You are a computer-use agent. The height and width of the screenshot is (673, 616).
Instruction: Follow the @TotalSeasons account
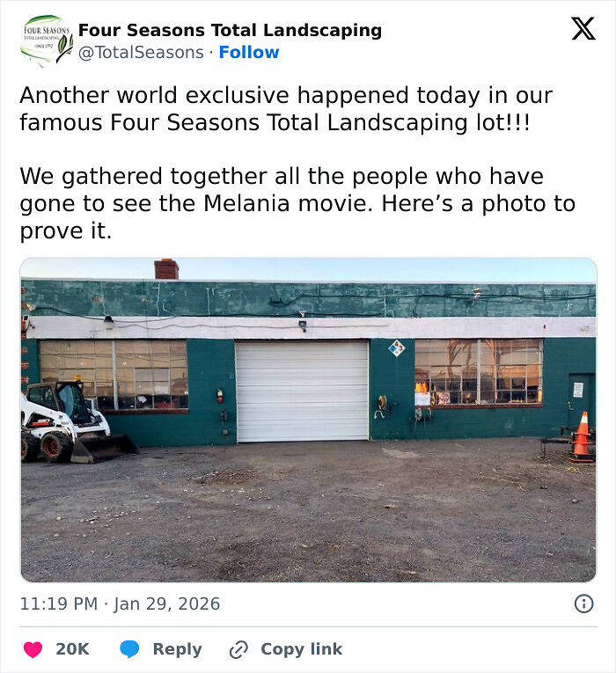click(249, 53)
